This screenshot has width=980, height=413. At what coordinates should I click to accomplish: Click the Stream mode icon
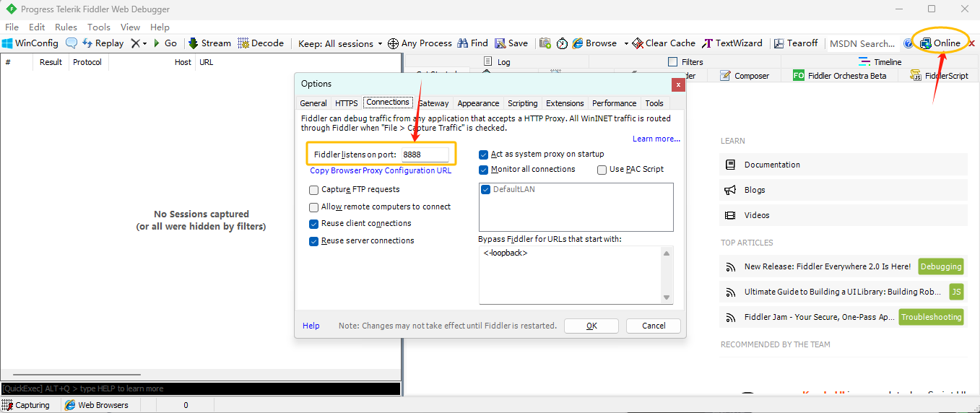[194, 43]
